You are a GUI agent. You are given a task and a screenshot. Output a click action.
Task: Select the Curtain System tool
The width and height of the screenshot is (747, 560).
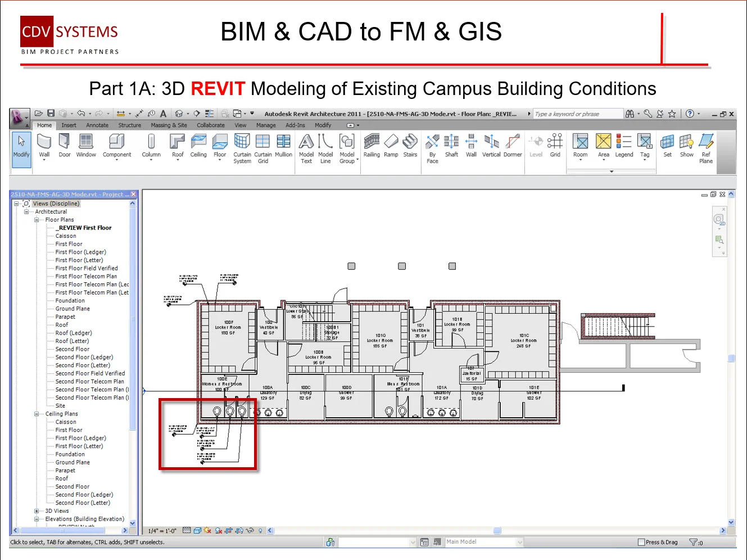(242, 148)
